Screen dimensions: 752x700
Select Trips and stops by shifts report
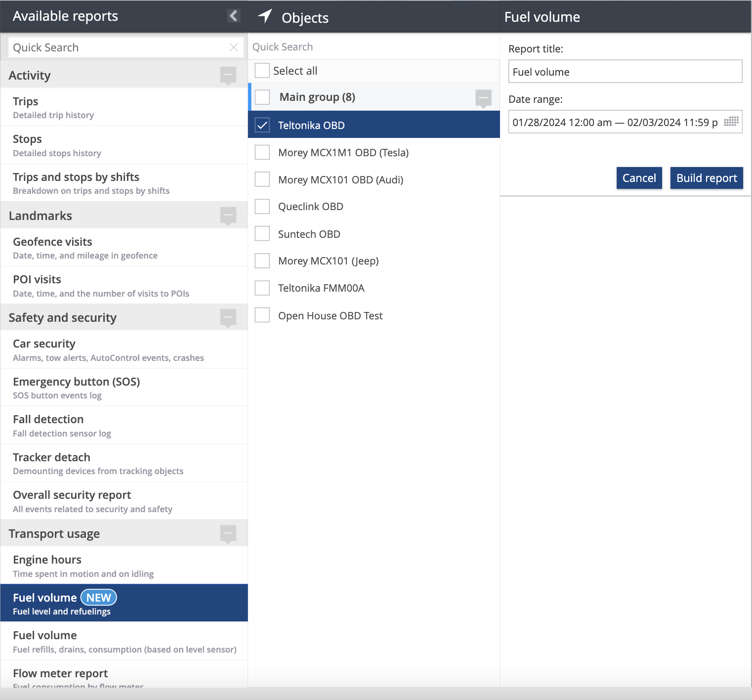124,183
